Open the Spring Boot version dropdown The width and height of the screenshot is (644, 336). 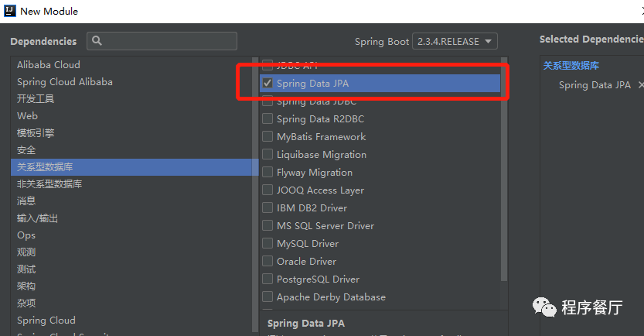click(x=455, y=41)
